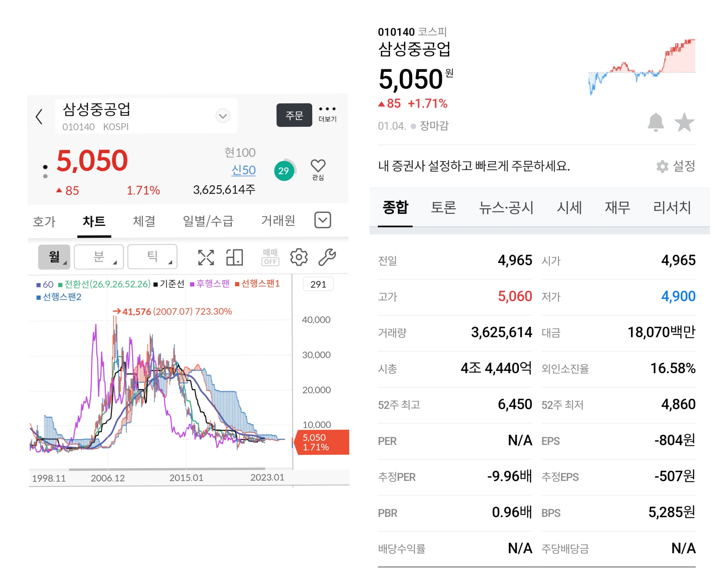The height and width of the screenshot is (582, 728).
Task: Click the green 29 circle badge
Action: [284, 171]
